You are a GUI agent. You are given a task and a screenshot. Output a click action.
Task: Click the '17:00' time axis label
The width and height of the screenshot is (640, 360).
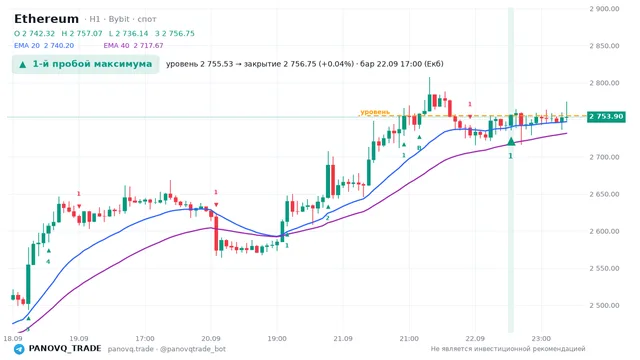[145, 338]
